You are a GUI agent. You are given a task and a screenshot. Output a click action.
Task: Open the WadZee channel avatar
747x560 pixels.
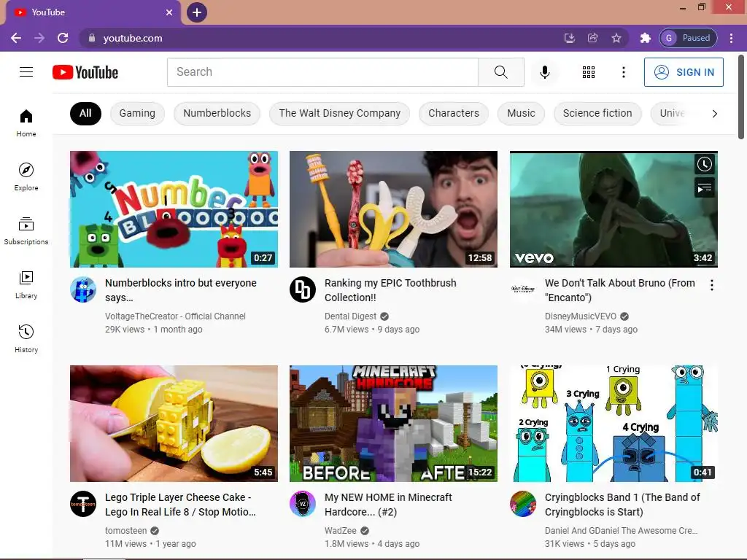(303, 504)
